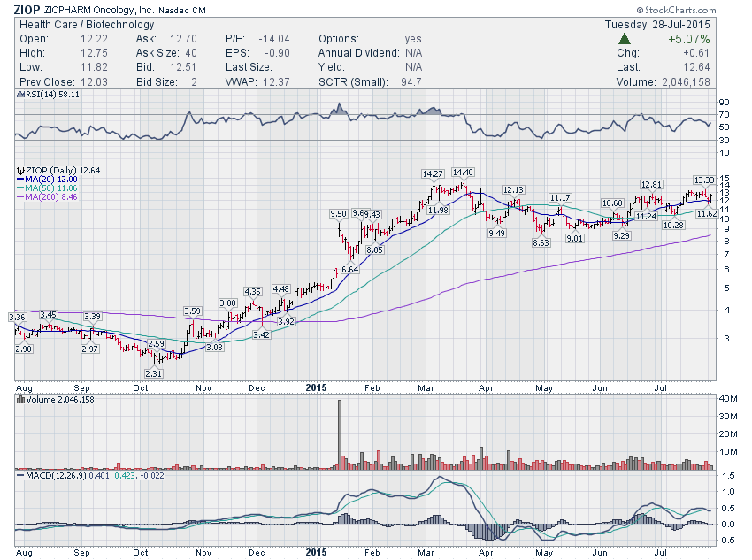Click the 8.05 price label
The height and width of the screenshot is (560, 752).
tap(374, 249)
